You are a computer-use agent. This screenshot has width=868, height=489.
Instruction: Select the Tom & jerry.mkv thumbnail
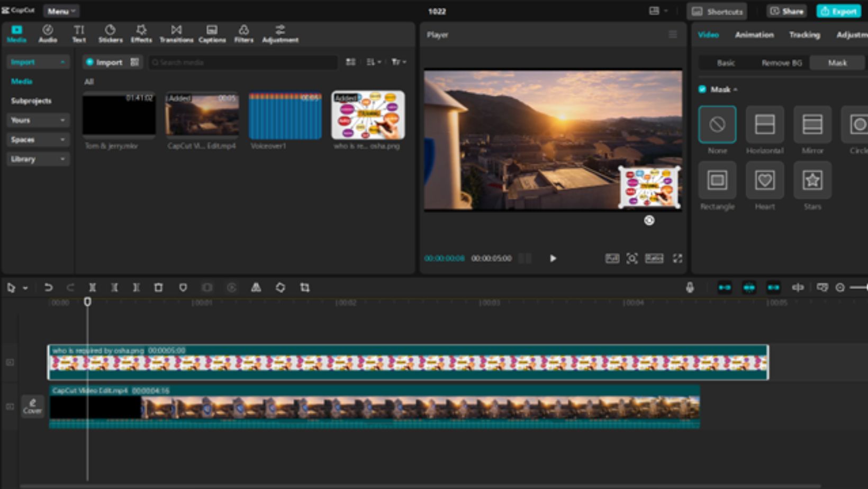point(119,114)
